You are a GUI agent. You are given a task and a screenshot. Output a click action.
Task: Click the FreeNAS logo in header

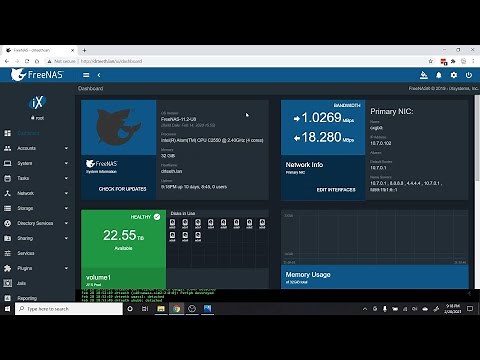pyautogui.click(x=37, y=75)
